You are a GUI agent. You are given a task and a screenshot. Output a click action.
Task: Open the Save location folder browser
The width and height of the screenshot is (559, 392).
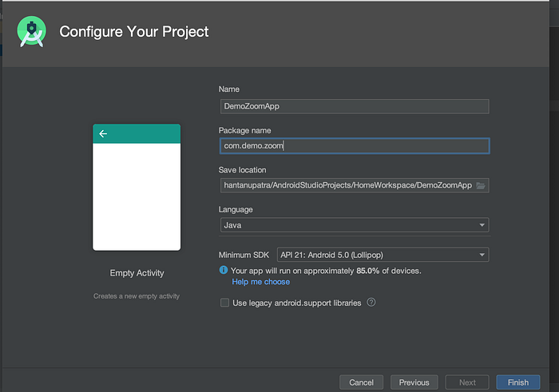tap(481, 185)
